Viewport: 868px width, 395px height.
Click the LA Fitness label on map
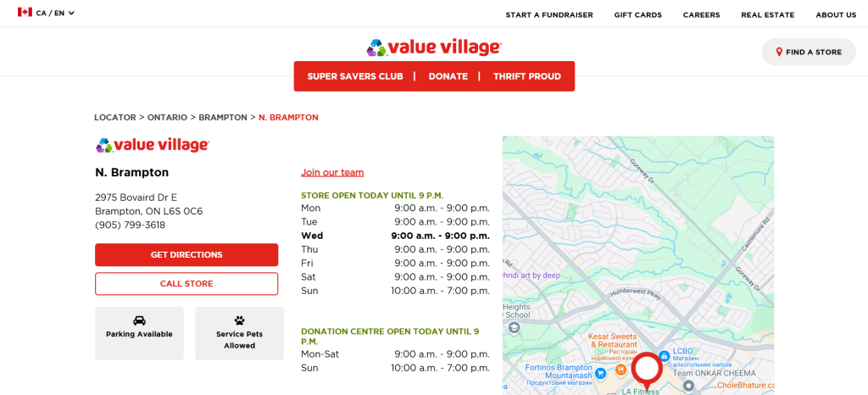click(641, 392)
